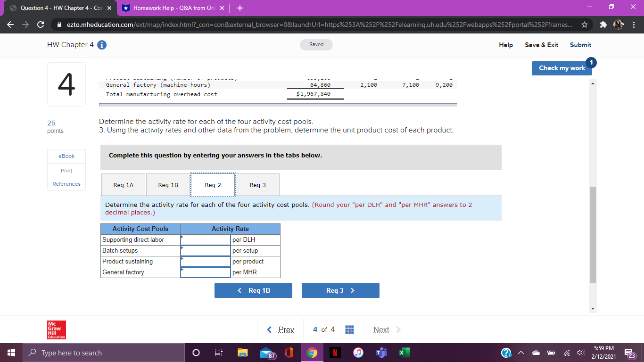Click the Windows taskbar search box
The image size is (644, 362).
coord(103,353)
